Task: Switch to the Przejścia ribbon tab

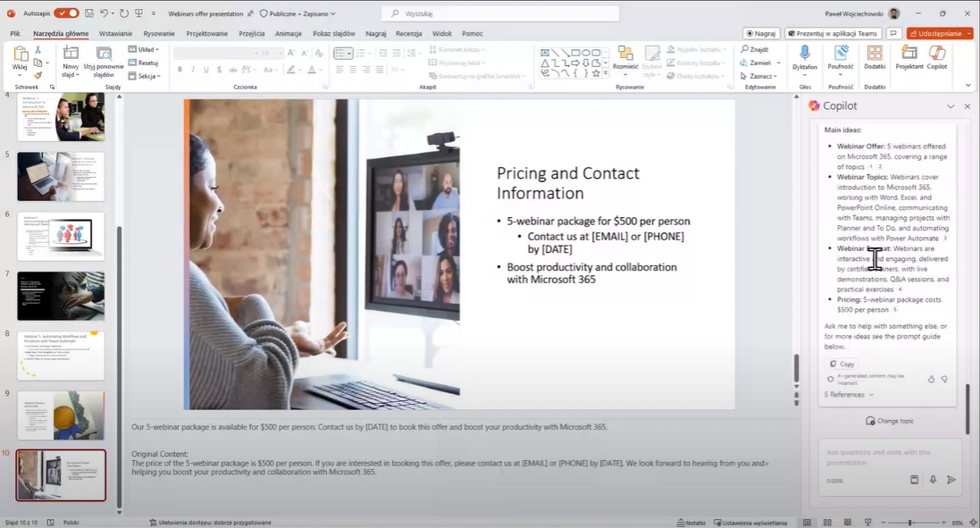Action: point(252,34)
